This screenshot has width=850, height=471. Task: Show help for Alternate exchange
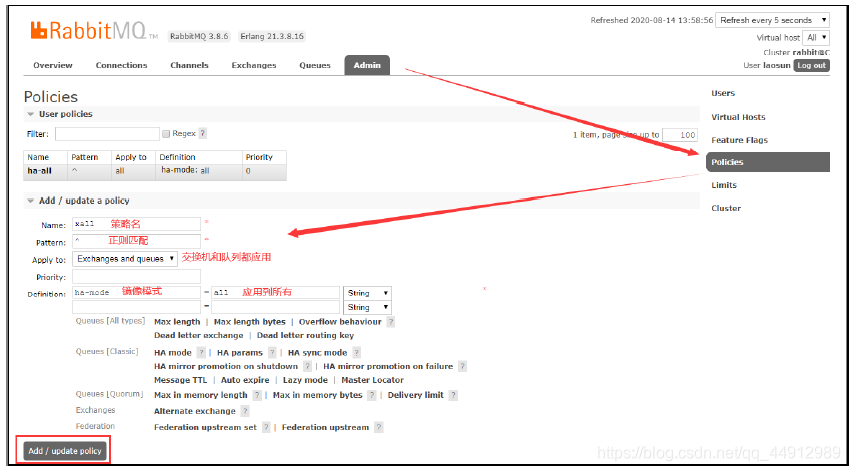tap(245, 411)
